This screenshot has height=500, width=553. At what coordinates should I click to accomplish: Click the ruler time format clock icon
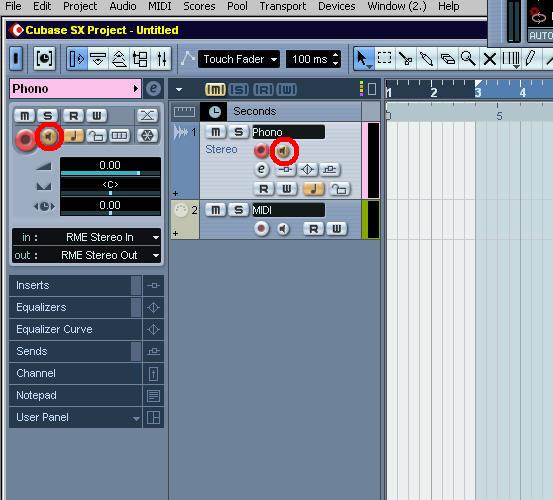(x=214, y=112)
